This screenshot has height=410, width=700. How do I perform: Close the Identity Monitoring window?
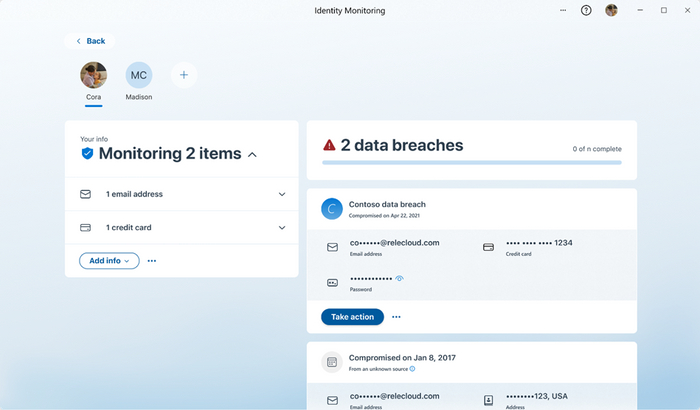point(688,10)
